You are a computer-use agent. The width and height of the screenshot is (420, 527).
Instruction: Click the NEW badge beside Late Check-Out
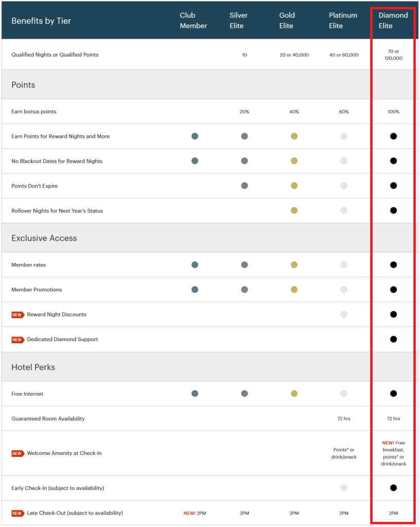(x=17, y=513)
